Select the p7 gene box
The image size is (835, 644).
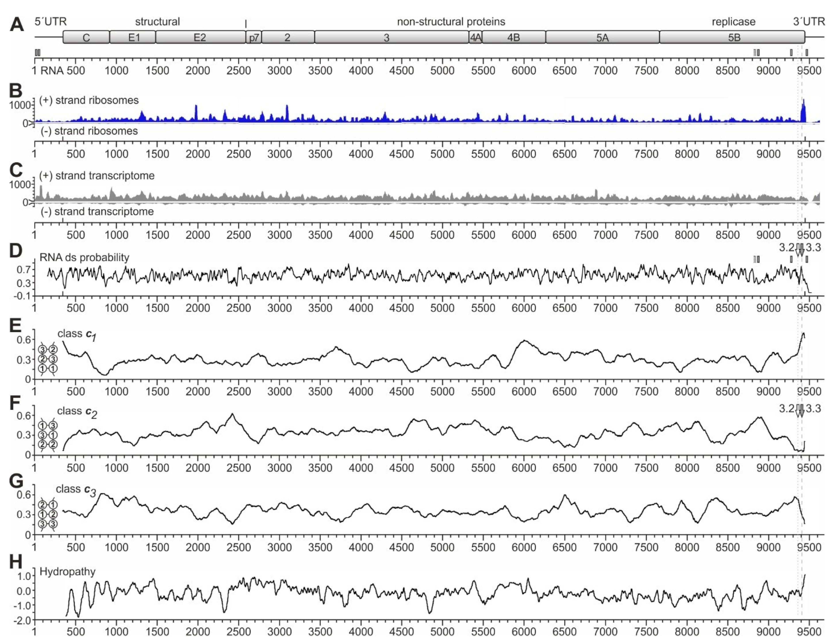[254, 37]
